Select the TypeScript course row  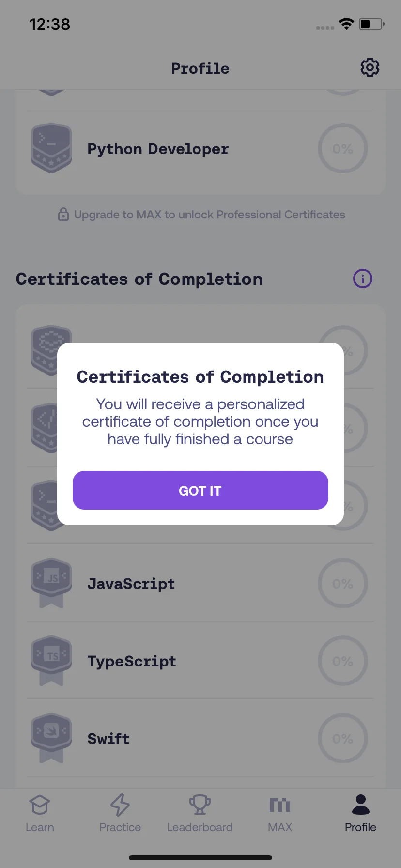coord(200,661)
